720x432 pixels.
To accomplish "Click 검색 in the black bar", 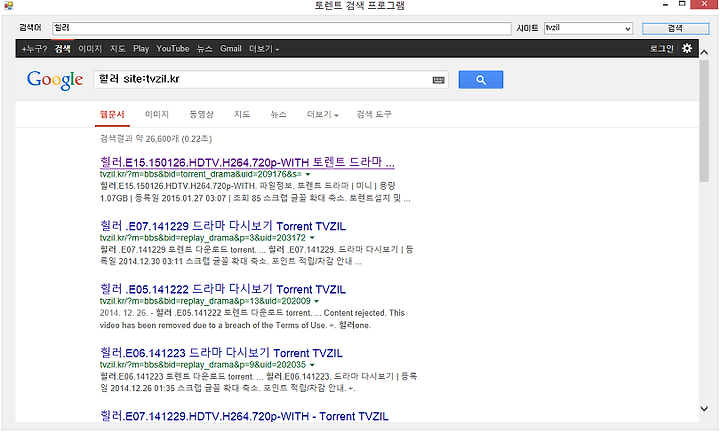I will pyautogui.click(x=62, y=49).
